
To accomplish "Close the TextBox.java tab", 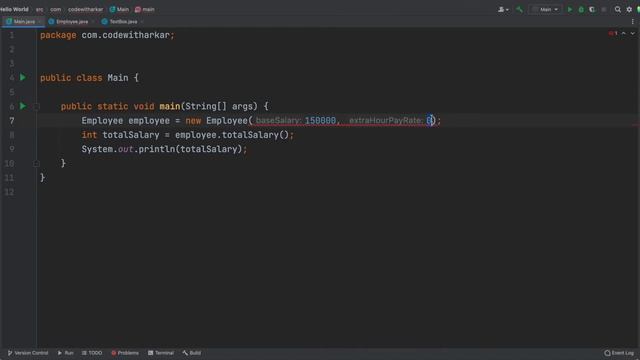I will 142,22.
